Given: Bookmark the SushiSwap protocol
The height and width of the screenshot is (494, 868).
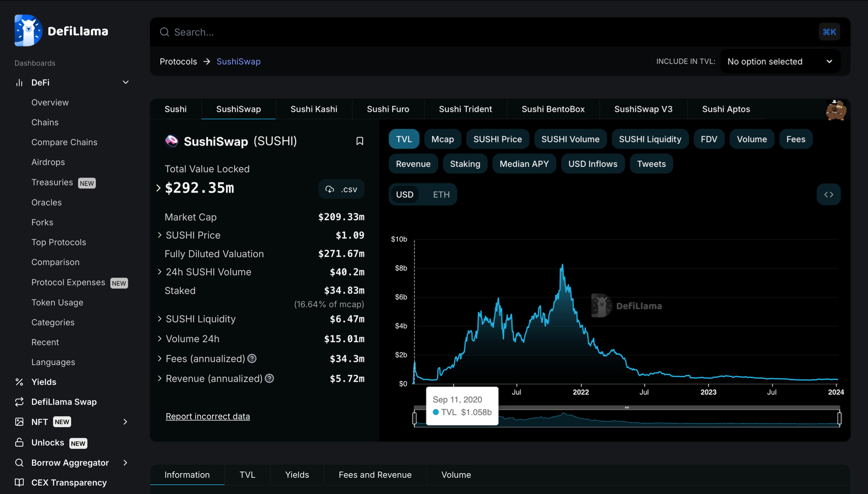Looking at the screenshot, I should tap(359, 141).
